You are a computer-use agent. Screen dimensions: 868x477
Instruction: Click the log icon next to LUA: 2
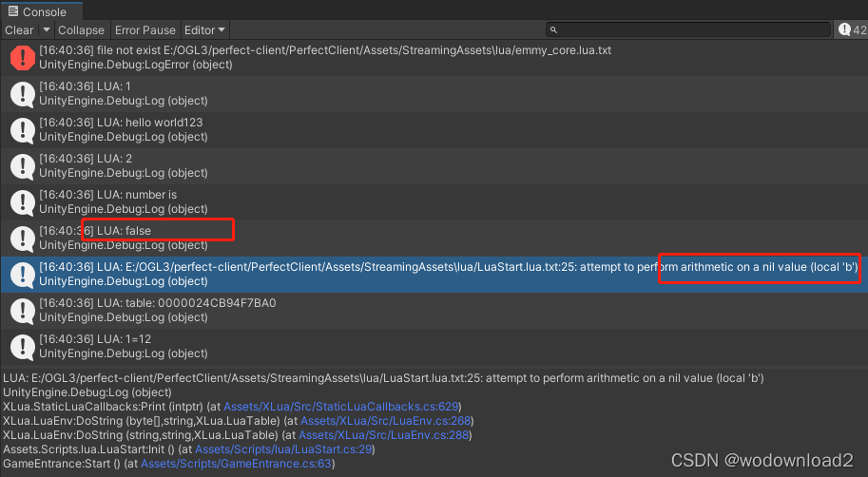(x=23, y=166)
